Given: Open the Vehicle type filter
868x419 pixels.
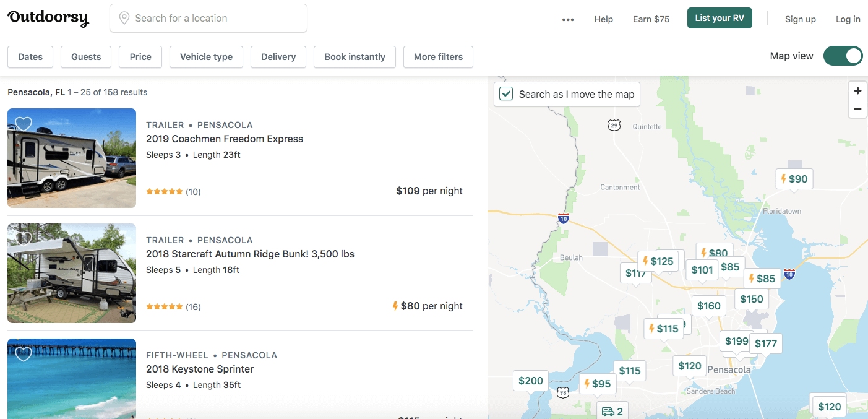Looking at the screenshot, I should tap(206, 57).
